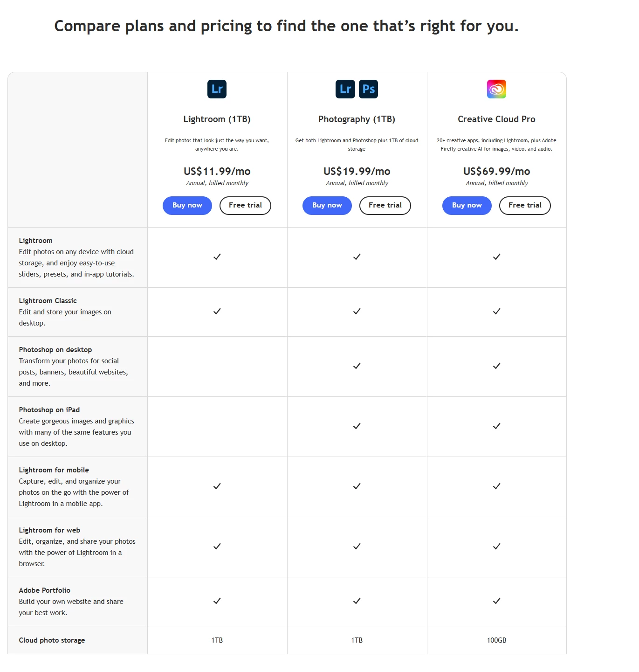Click Lightroom (1TB) checkmark for Adobe Portfolio
Viewport: 639px width, 672px height.
click(x=217, y=601)
